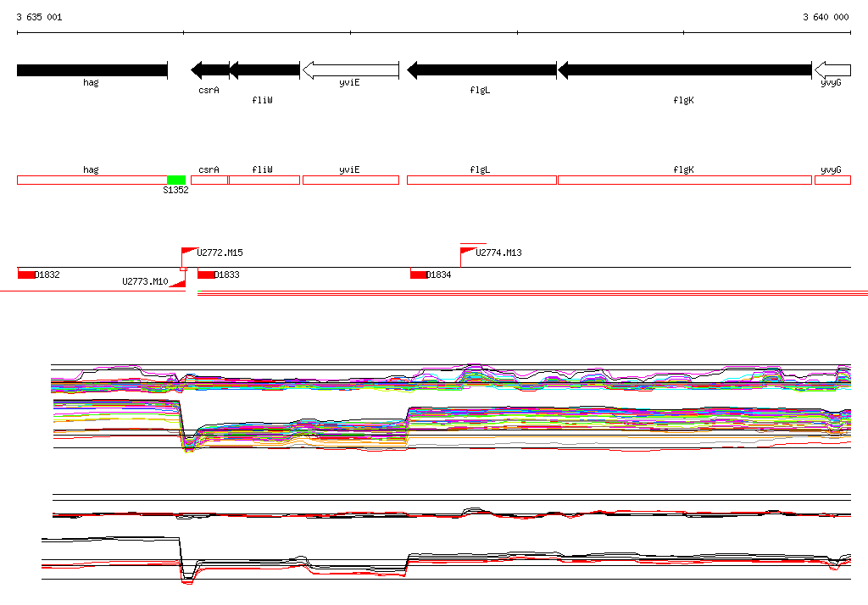Select the red D1834 block
This screenshot has height=605, width=868.
(x=419, y=275)
